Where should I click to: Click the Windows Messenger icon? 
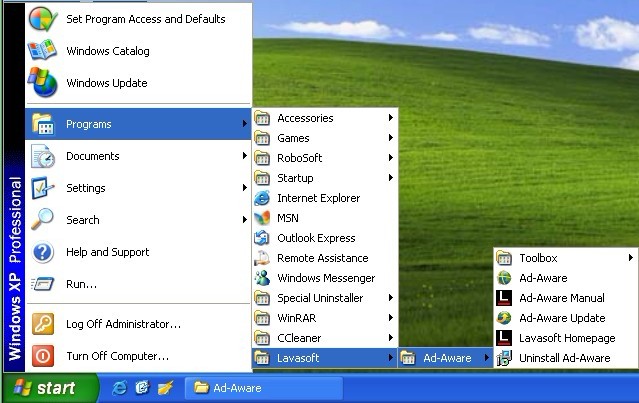pos(262,278)
